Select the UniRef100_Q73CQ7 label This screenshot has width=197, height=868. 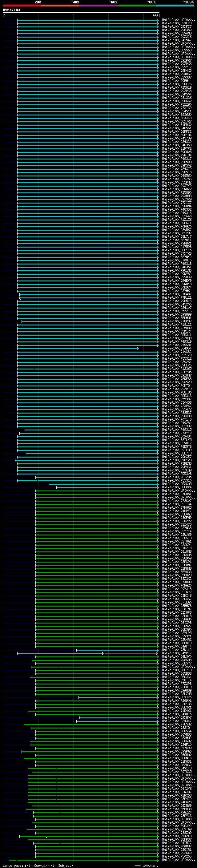pyautogui.click(x=176, y=501)
